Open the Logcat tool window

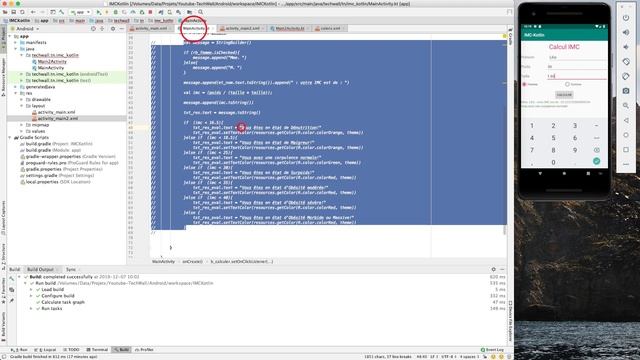tap(45, 350)
